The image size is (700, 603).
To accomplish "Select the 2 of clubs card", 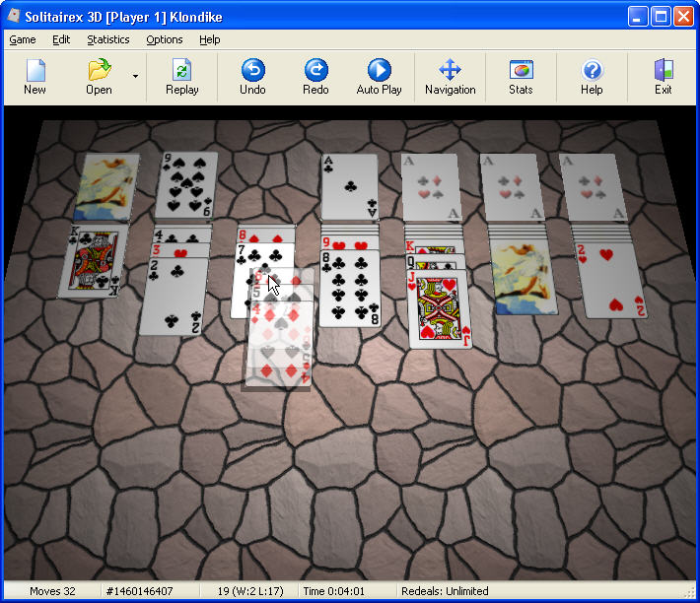I will (x=174, y=297).
